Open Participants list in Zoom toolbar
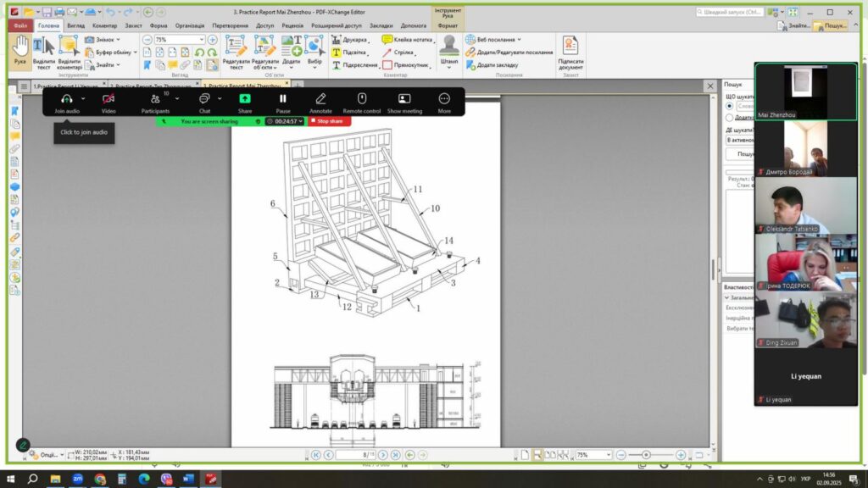Screen dimensions: 868x488 click(155, 103)
